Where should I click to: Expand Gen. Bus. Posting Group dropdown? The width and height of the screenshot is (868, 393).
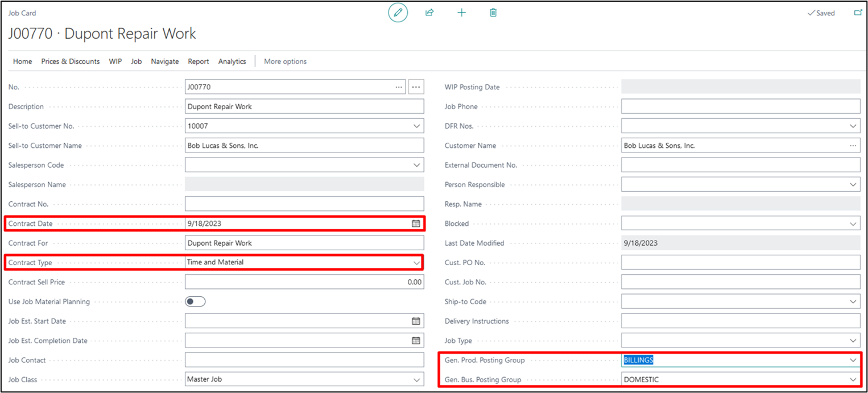pos(853,379)
